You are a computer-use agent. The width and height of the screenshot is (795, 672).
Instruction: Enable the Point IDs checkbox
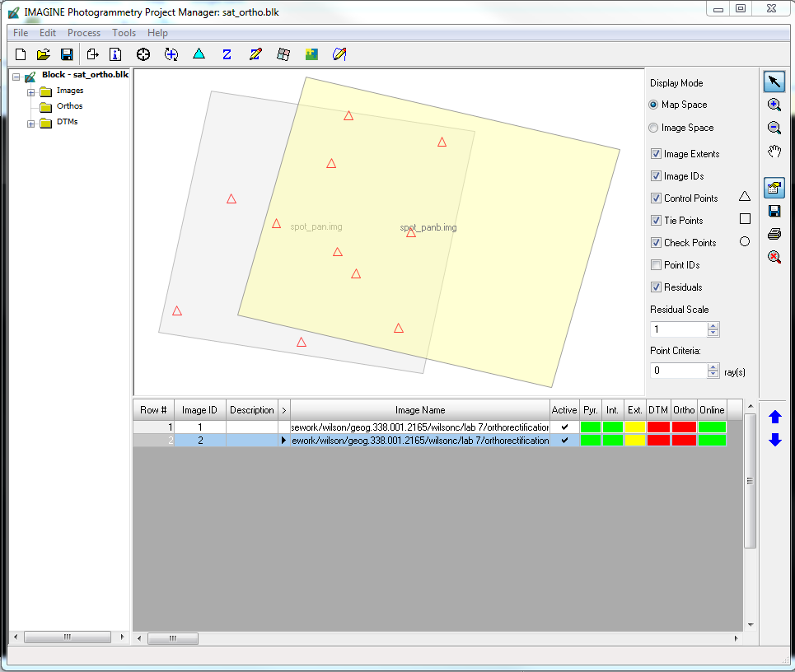(x=656, y=265)
